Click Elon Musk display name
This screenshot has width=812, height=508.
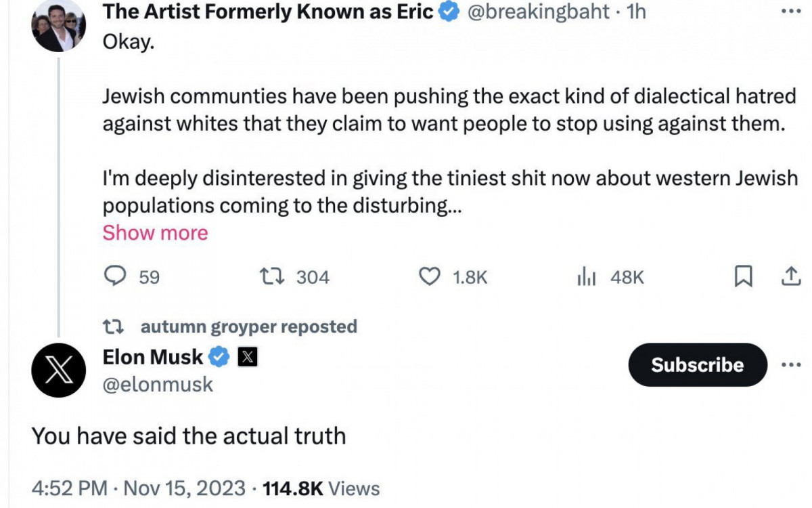152,356
